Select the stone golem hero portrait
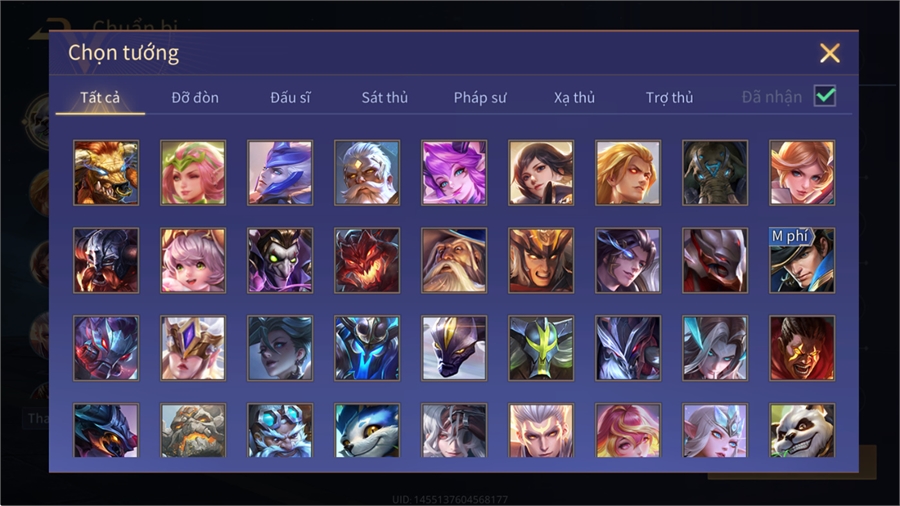 tap(193, 430)
